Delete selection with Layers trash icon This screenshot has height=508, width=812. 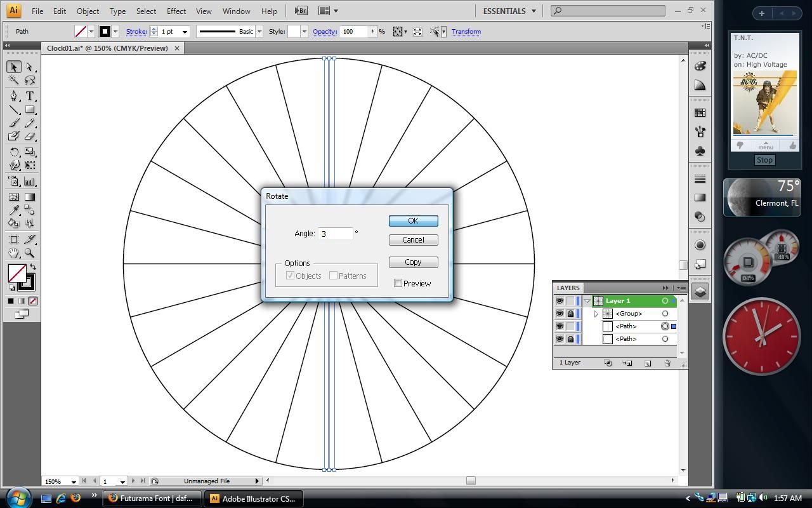point(667,363)
